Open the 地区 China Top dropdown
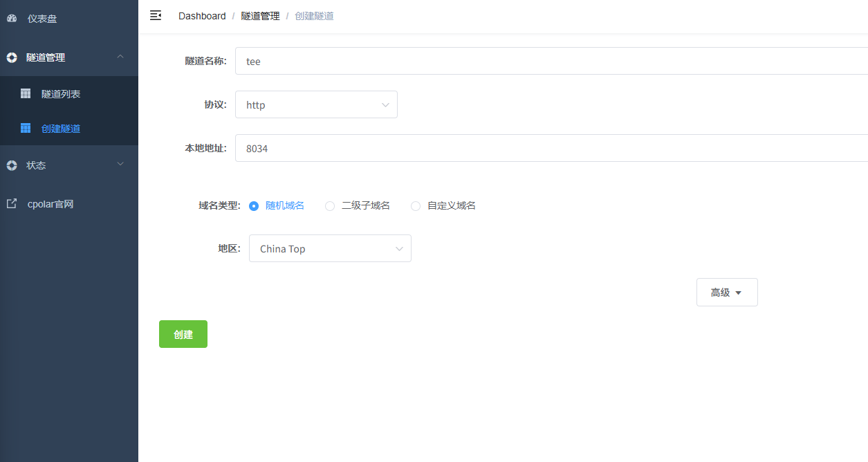This screenshot has height=462, width=868. (x=330, y=248)
